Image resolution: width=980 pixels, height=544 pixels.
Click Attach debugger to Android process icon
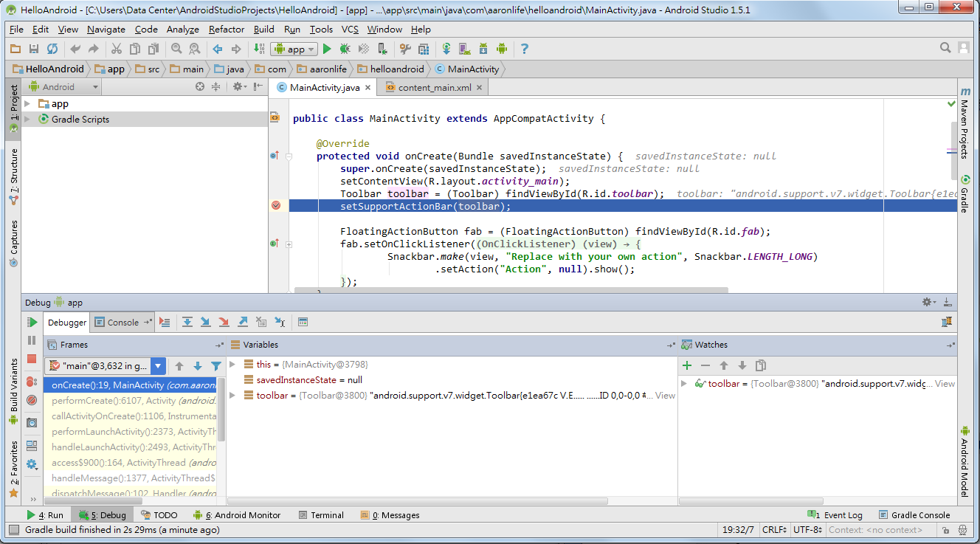coord(382,49)
